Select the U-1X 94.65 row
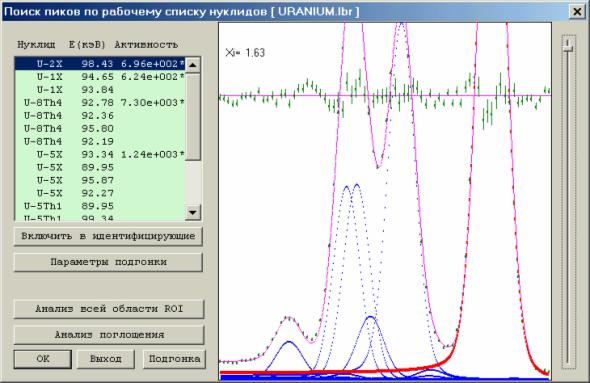The height and width of the screenshot is (383, 590). click(x=100, y=77)
